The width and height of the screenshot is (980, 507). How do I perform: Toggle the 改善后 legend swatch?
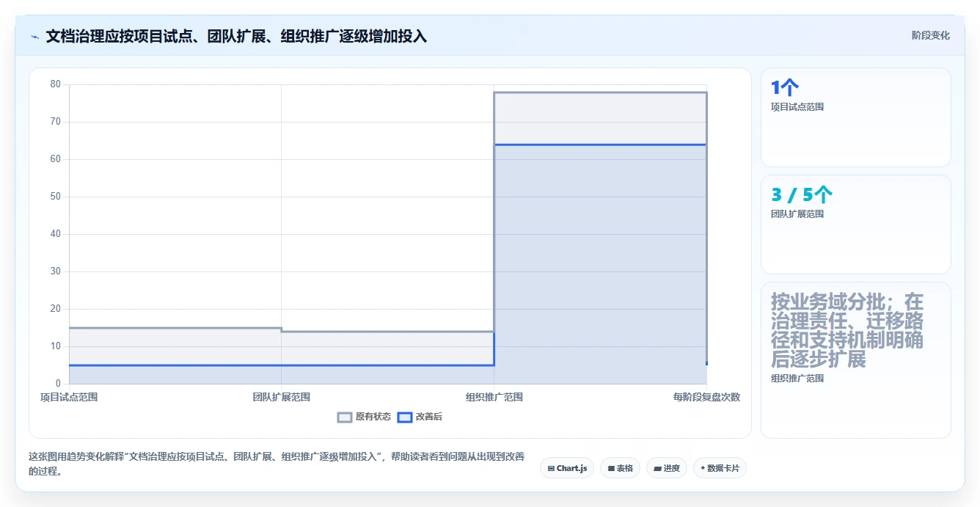(x=405, y=417)
